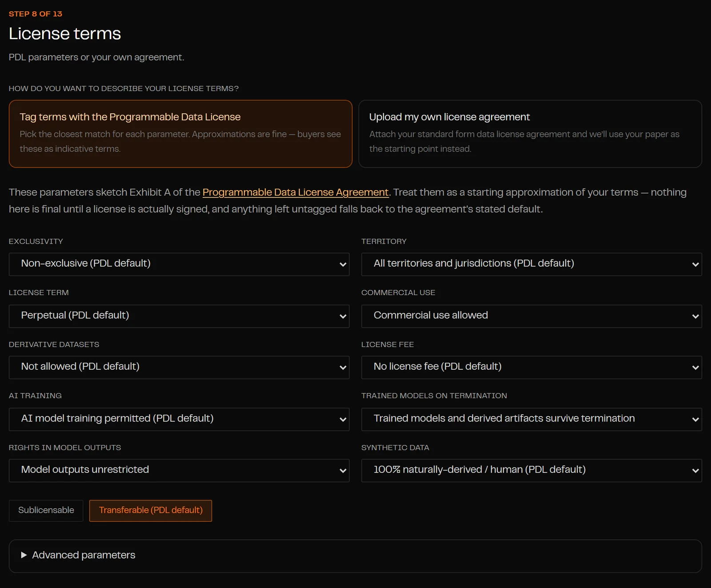Open the License Fee dropdown
Viewport: 711px width, 588px height.
(x=531, y=368)
